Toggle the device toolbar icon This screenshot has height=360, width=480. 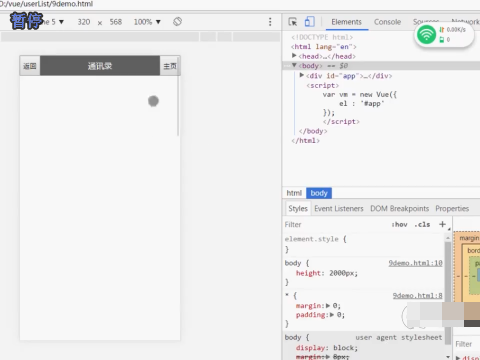[309, 22]
